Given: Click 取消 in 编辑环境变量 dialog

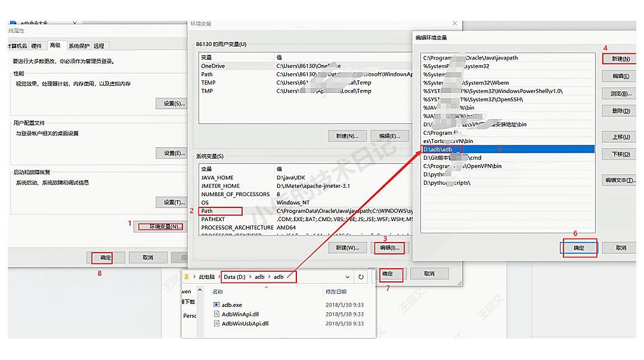Looking at the screenshot, I should point(621,247).
